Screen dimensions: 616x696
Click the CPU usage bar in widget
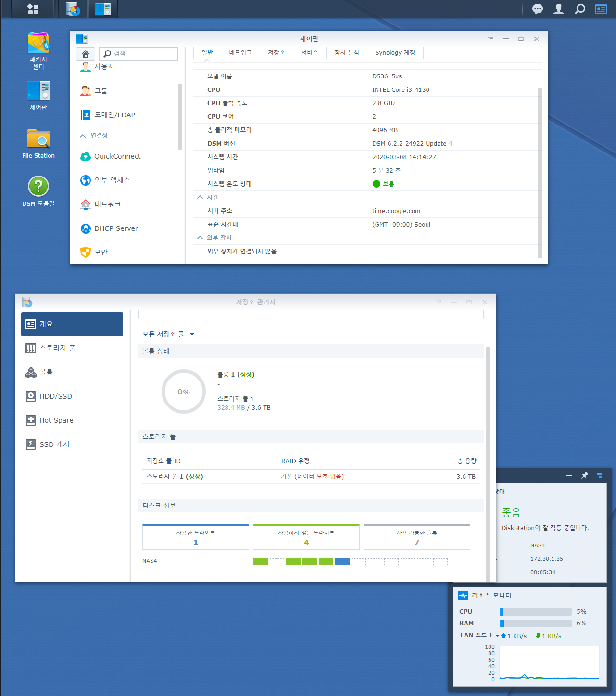(536, 612)
